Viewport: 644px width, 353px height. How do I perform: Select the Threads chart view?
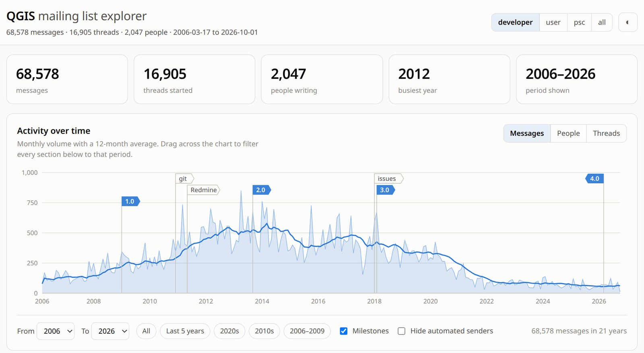[x=606, y=133]
